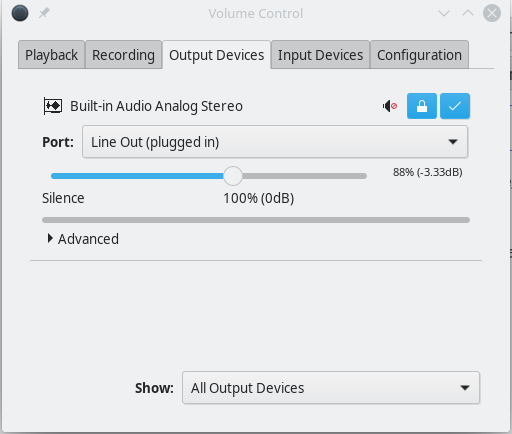
Task: Pin the window with the pin icon
Action: [44, 13]
